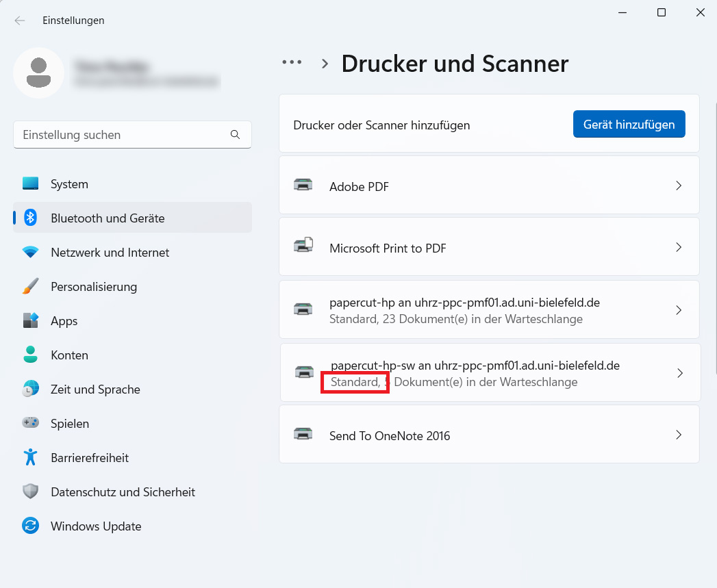
Task: Minimize the Einstellungen window
Action: [x=622, y=12]
